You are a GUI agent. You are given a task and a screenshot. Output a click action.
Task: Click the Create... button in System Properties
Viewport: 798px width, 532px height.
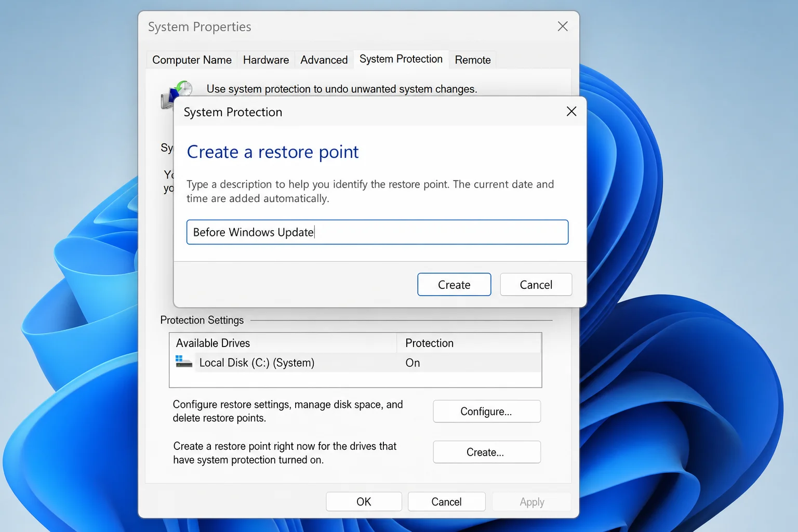click(487, 452)
